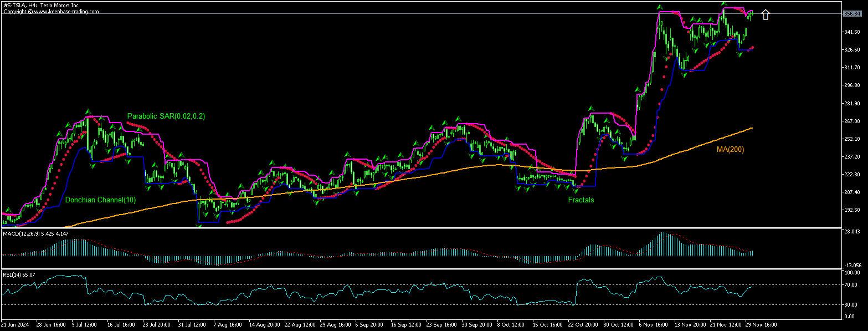Click the white up arrow icon
The width and height of the screenshot is (868, 331).
[x=766, y=15]
